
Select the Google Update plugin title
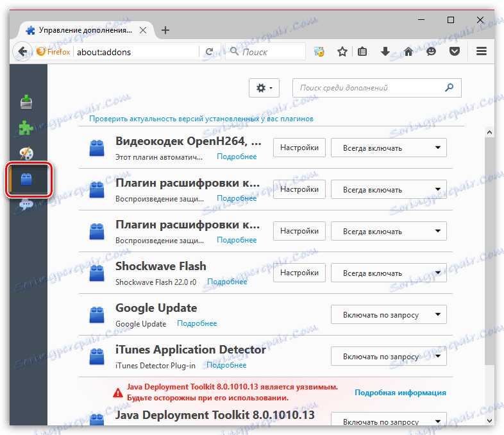point(156,308)
